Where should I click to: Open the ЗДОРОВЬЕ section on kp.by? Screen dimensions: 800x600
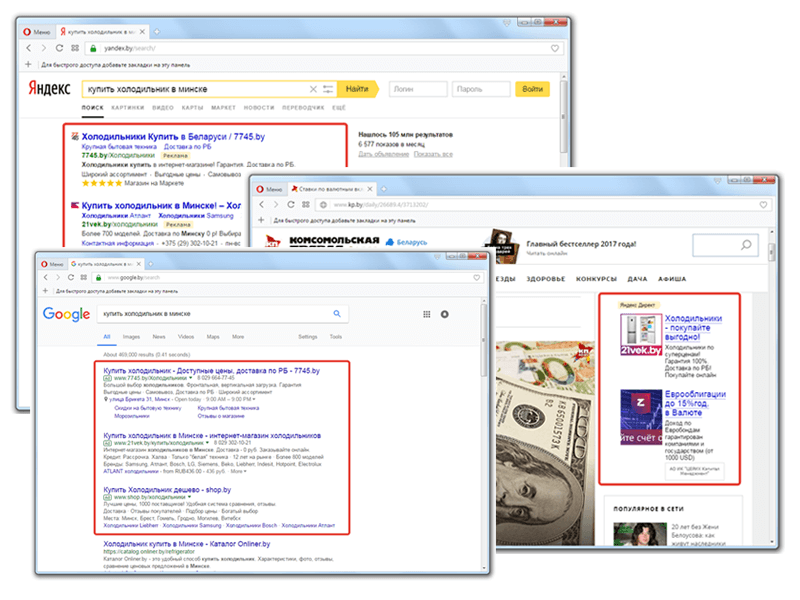point(546,279)
